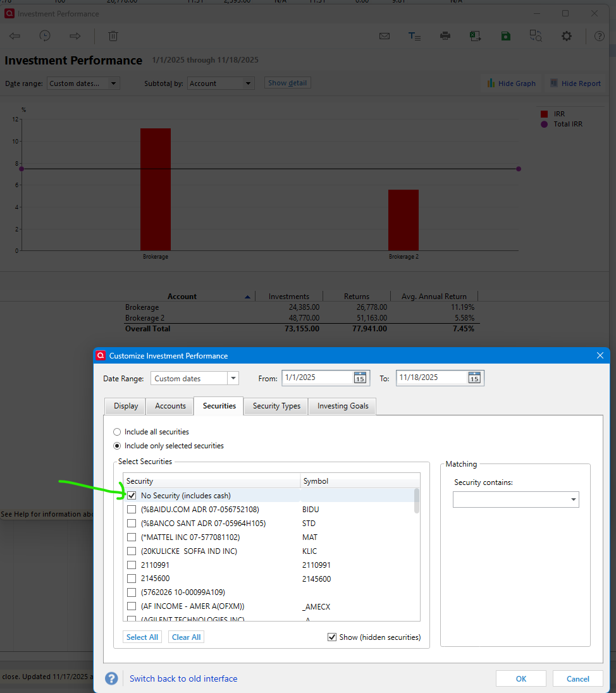Check the KULICKE SOFFA IND security
The image size is (616, 693).
pyautogui.click(x=132, y=551)
